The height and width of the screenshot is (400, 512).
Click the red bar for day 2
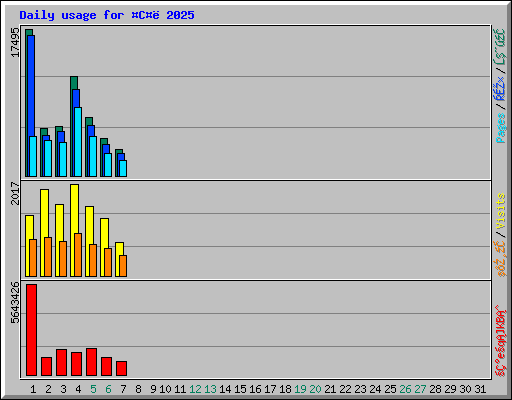[46, 366]
